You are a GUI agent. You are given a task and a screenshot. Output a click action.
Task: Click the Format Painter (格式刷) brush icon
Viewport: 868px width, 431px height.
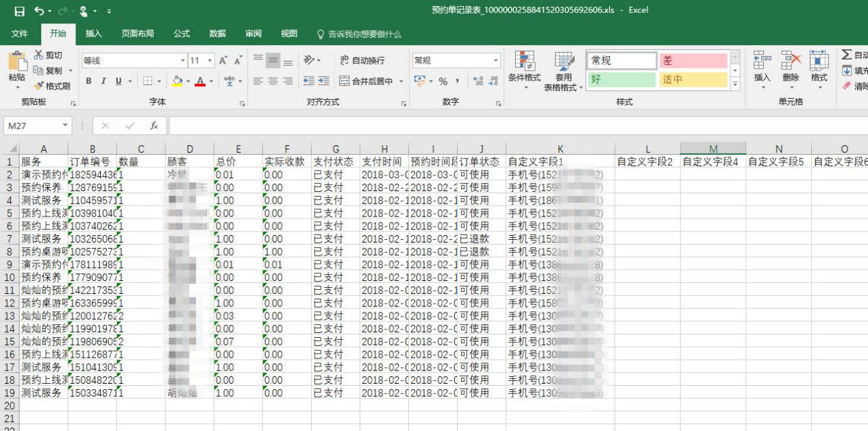39,86
